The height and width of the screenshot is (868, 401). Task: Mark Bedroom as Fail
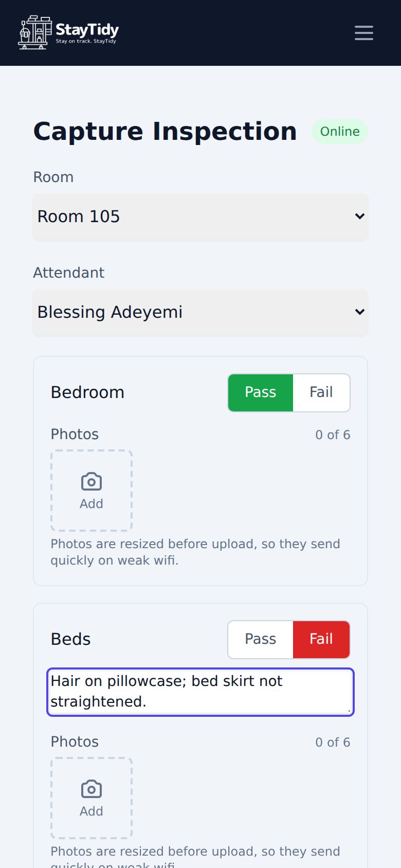(x=321, y=392)
